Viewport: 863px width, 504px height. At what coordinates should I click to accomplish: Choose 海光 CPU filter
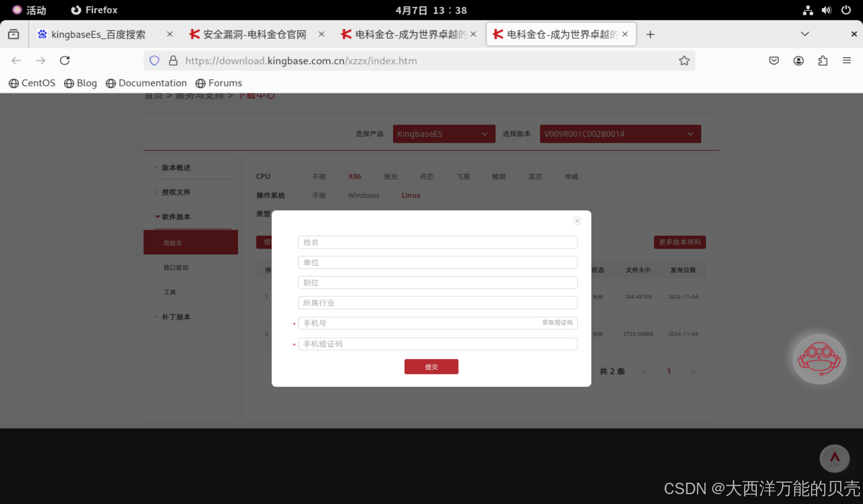click(x=390, y=177)
